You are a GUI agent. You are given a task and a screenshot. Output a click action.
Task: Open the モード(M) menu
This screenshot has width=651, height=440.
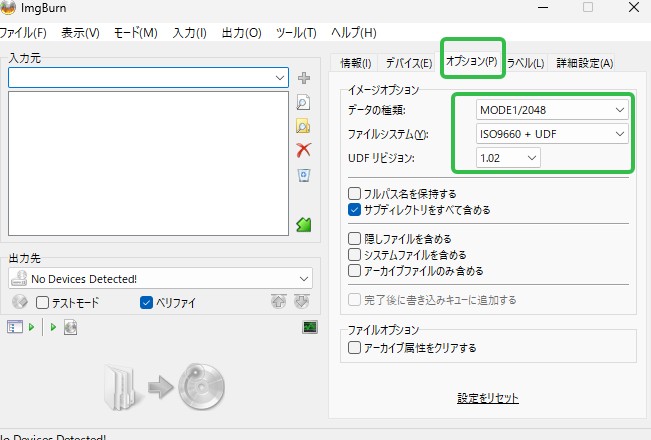(x=136, y=33)
